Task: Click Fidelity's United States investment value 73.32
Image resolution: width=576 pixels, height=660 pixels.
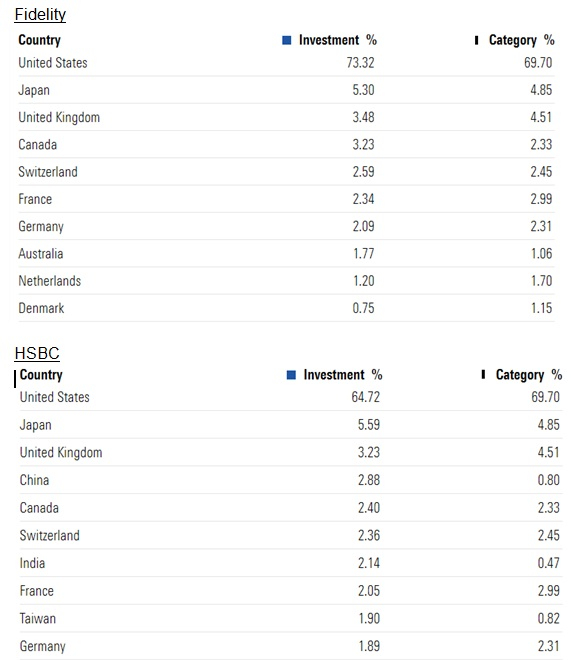Action: coord(360,63)
